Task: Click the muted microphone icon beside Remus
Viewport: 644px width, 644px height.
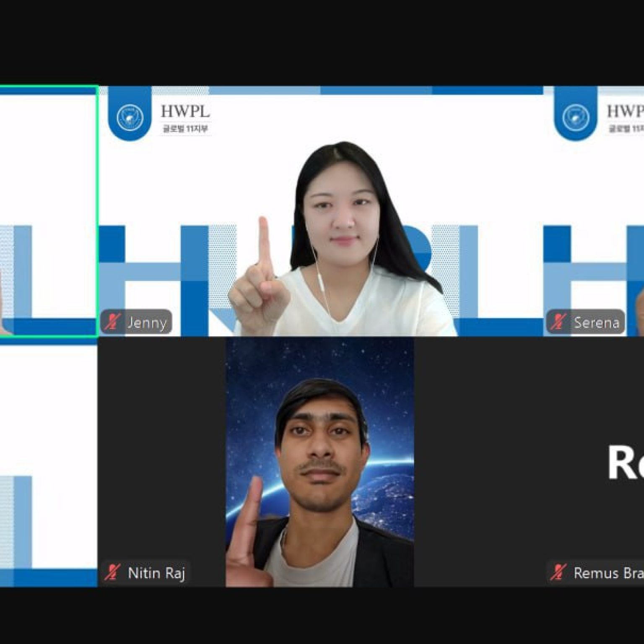Action: (x=558, y=572)
